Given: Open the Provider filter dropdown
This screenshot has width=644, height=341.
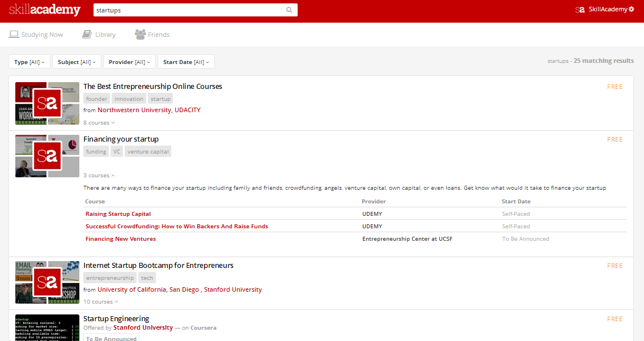Looking at the screenshot, I should tap(129, 62).
